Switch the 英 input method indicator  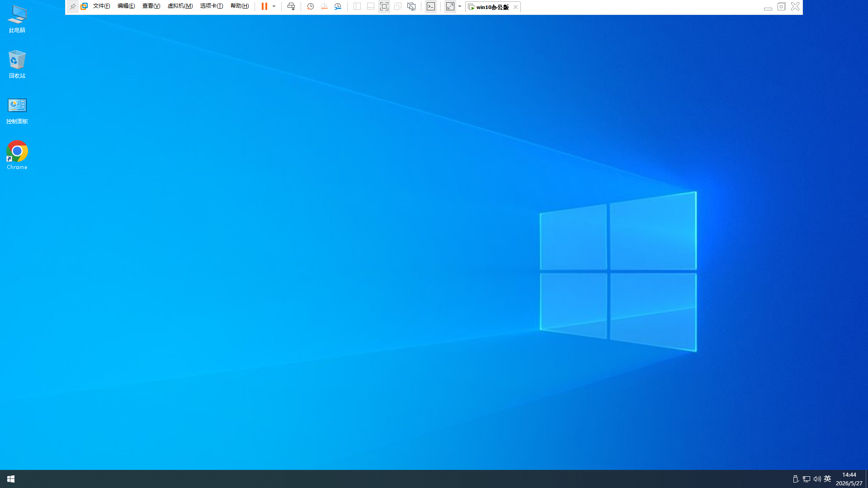click(x=828, y=479)
